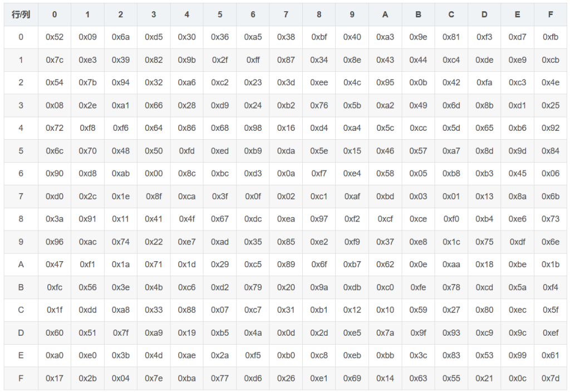Select the cell showing 0xbb
Screen dimensions: 570x392
coord(385,356)
